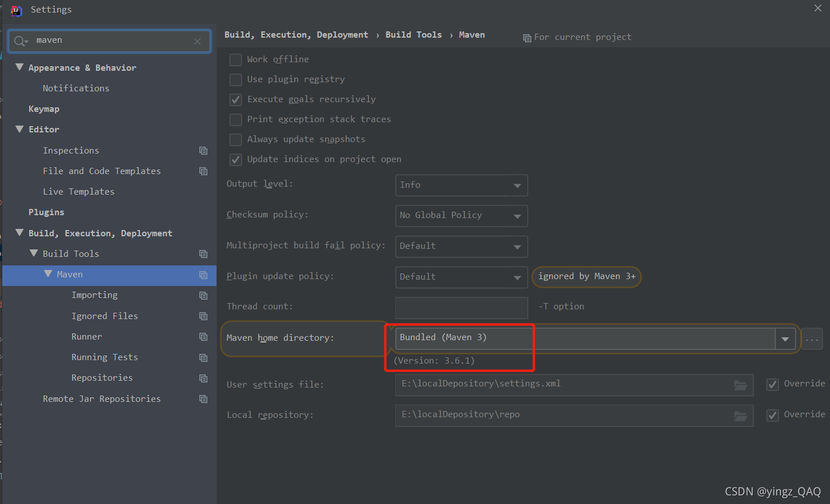
Task: Enable Always update snapshots
Action: pos(235,140)
